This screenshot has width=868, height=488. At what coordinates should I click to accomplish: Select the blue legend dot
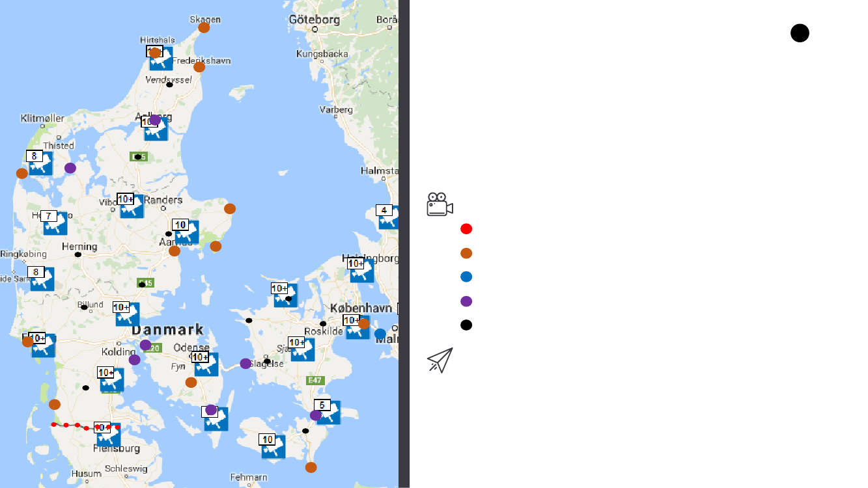[x=466, y=277]
